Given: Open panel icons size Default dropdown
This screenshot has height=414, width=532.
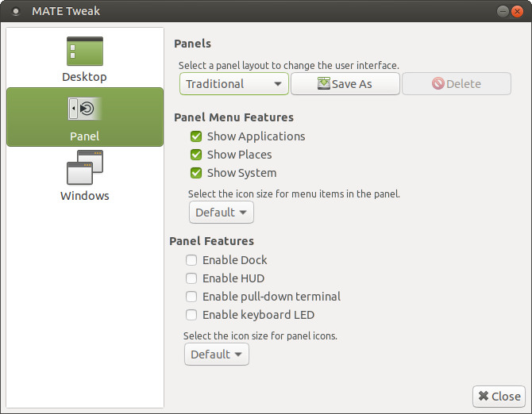Looking at the screenshot, I should [x=217, y=355].
